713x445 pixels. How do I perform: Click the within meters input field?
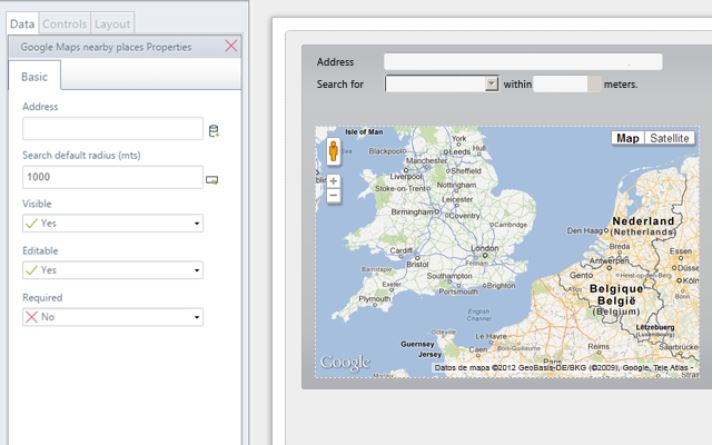(560, 84)
